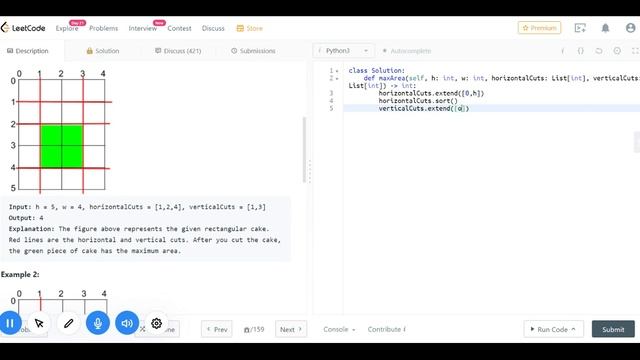Click the editor info icon left of braces

coord(563,51)
